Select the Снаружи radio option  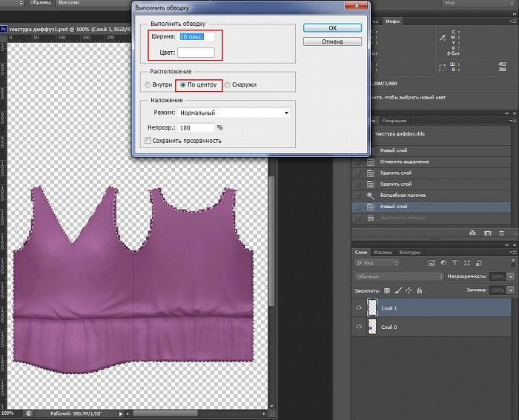tap(228, 85)
